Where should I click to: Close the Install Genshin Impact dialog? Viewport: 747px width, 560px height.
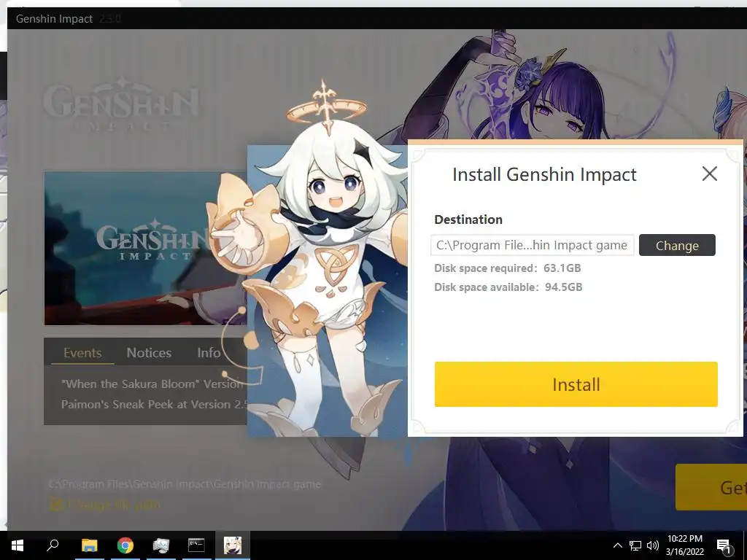click(x=709, y=174)
